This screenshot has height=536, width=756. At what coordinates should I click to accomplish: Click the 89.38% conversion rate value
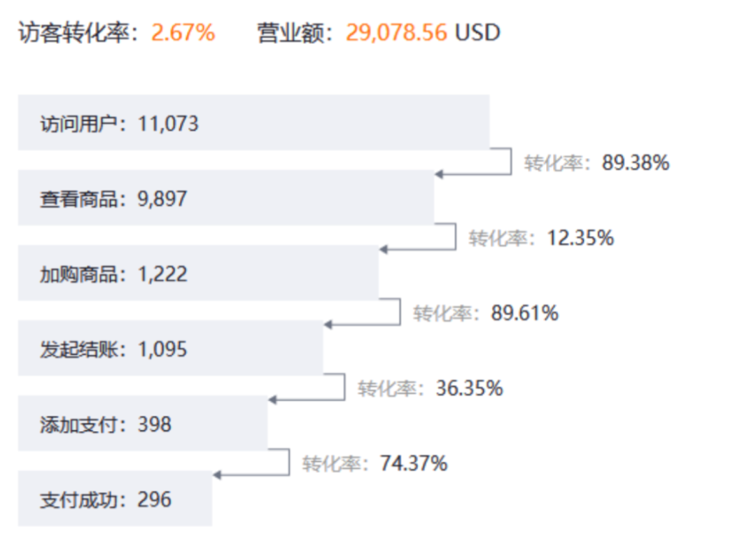[x=636, y=163]
